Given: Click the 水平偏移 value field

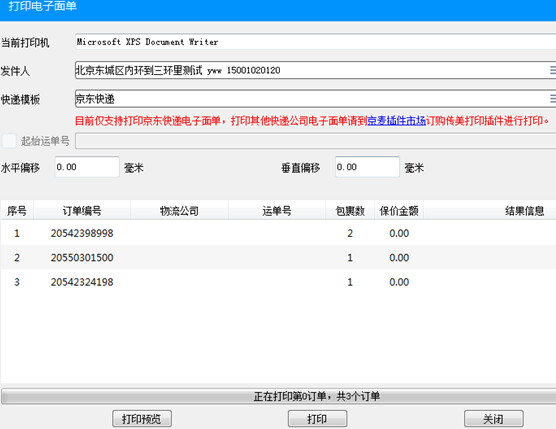Looking at the screenshot, I should click(87, 167).
